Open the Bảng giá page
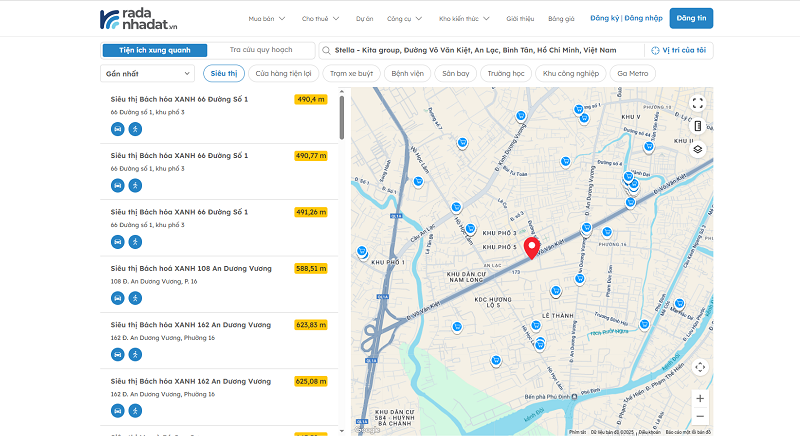Viewport: 800px width, 443px height. coord(561,18)
